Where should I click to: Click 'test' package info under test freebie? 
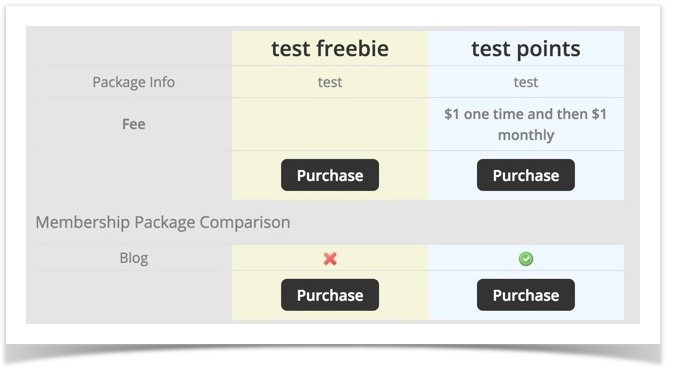330,82
